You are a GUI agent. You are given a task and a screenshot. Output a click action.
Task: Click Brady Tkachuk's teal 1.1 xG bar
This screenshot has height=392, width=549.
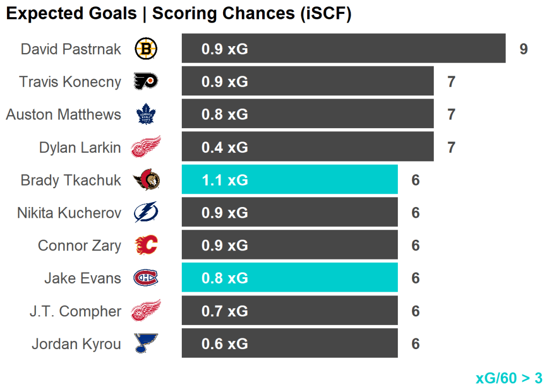click(x=290, y=180)
